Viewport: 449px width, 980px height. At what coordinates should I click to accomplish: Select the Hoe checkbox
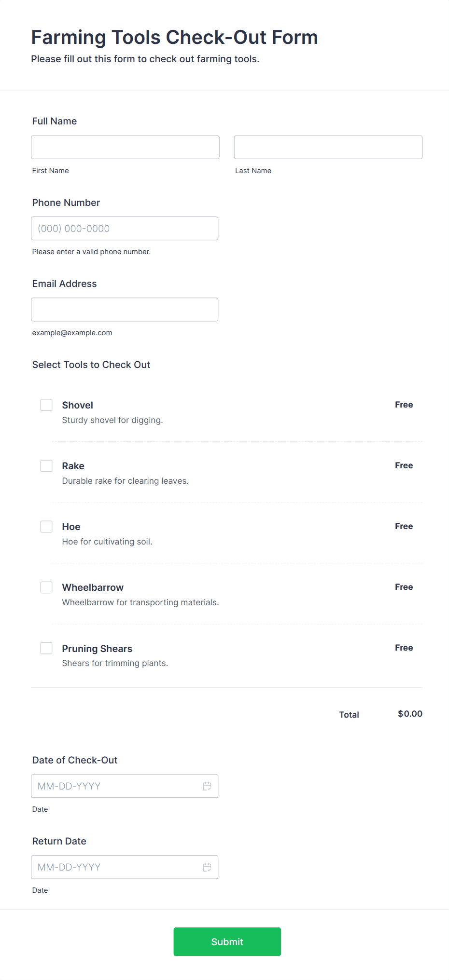[46, 526]
